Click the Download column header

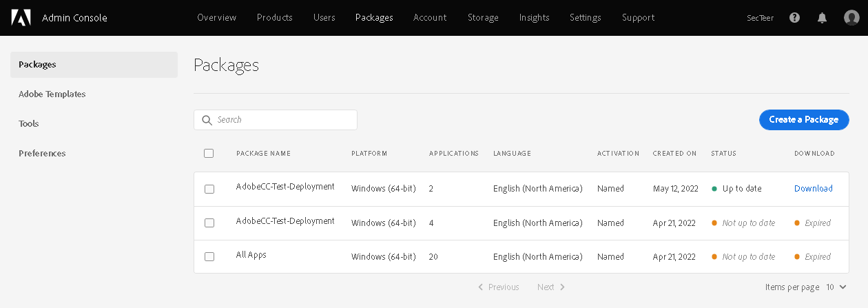point(814,154)
